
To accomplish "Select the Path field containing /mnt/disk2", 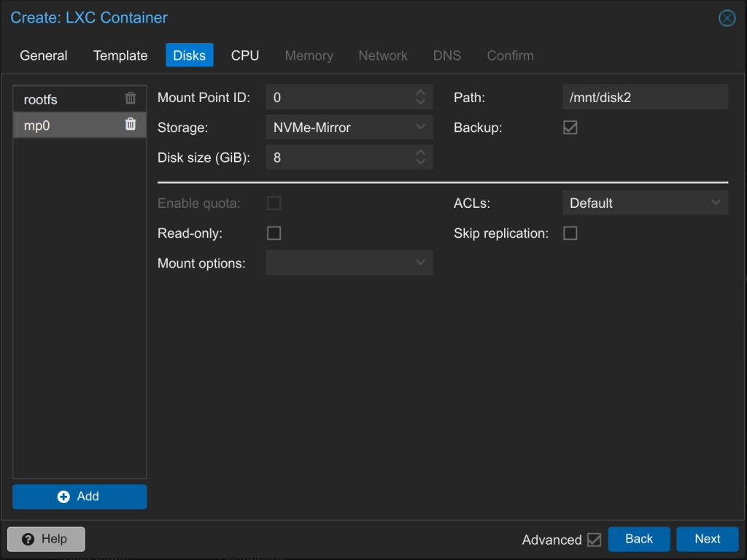I will pos(645,96).
